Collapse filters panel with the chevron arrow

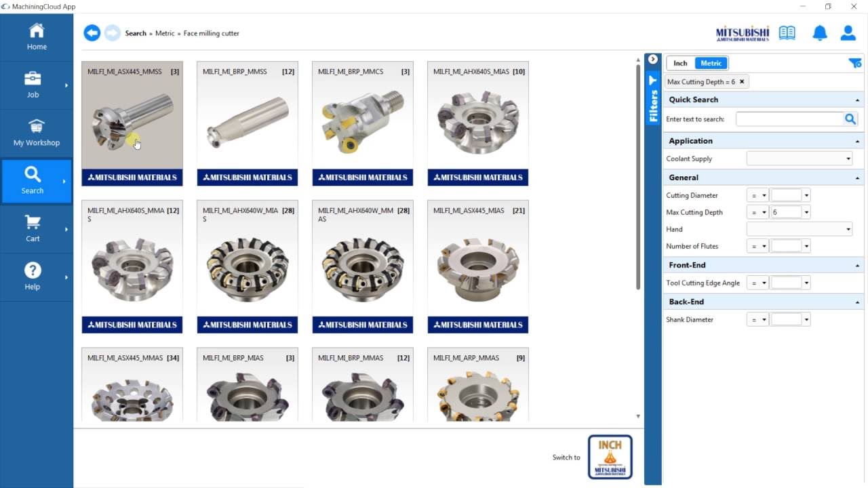[652, 60]
